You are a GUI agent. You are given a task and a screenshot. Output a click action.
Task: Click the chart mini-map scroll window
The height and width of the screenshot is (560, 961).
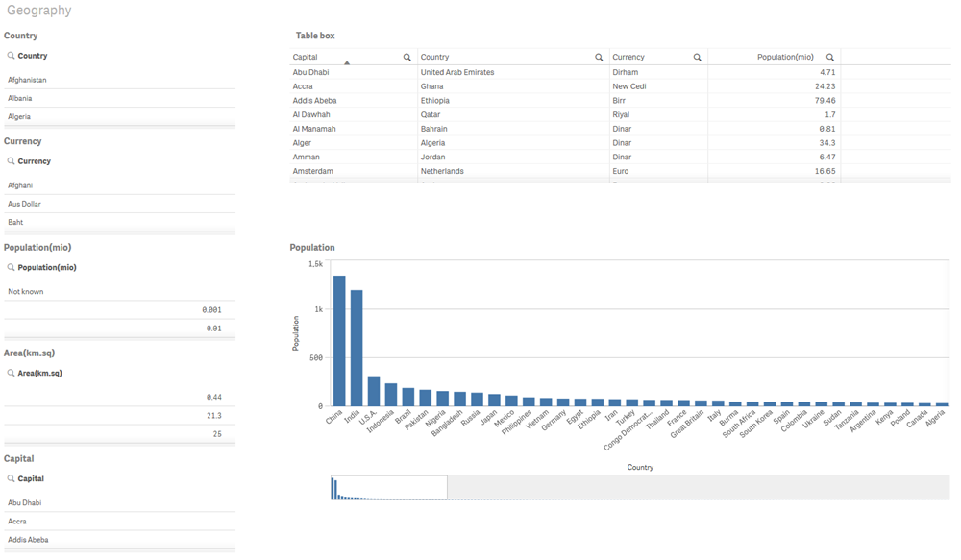(x=389, y=487)
